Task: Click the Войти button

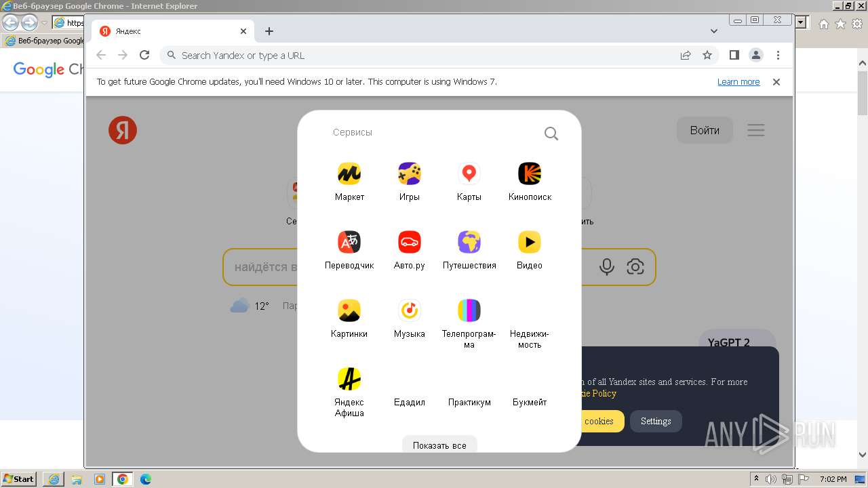Action: pos(705,130)
